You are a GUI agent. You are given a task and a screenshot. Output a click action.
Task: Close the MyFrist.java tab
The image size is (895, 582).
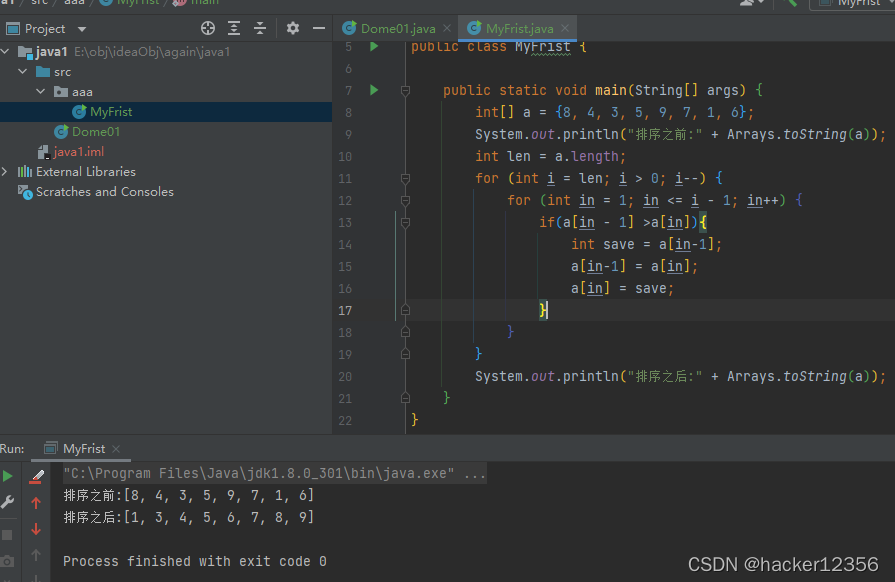point(565,28)
